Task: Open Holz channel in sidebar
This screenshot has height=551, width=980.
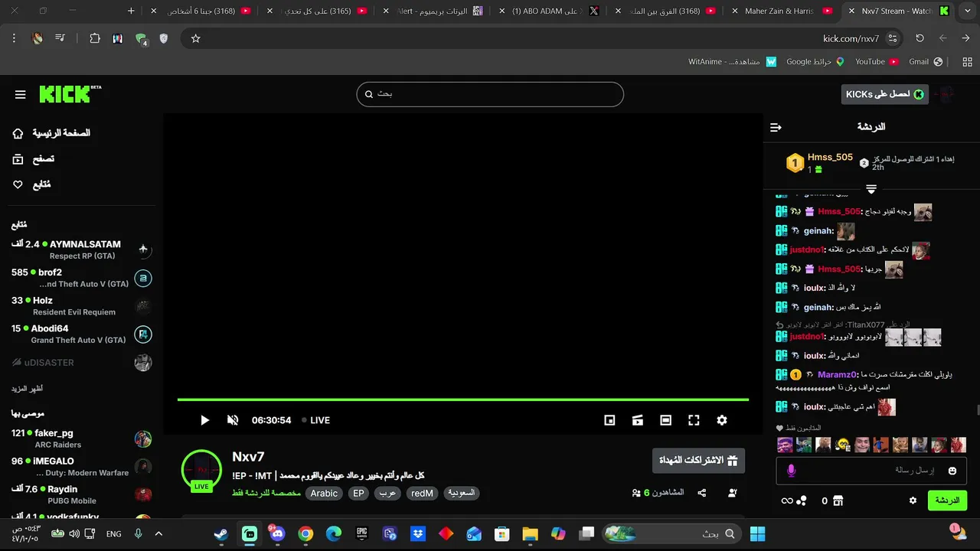Action: tap(81, 306)
